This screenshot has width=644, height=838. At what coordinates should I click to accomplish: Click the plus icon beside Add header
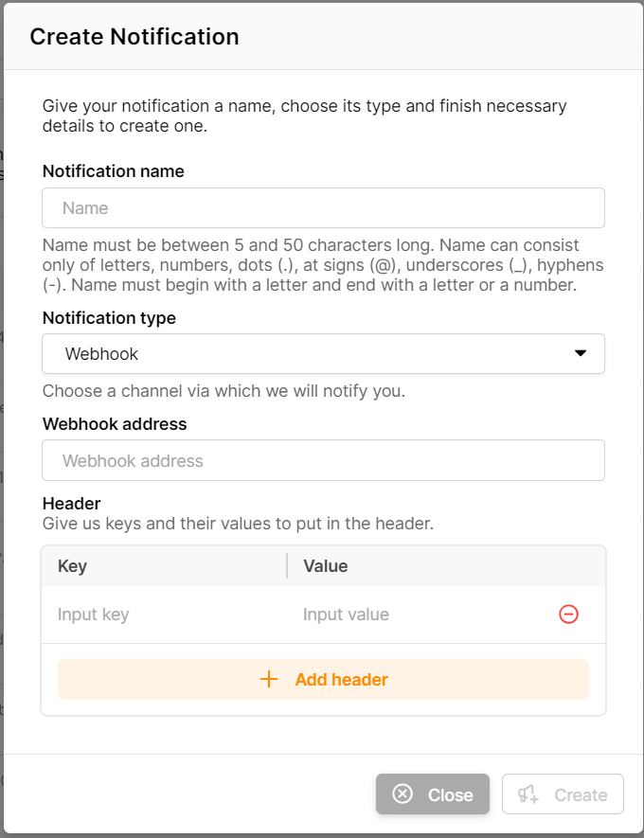(269, 680)
